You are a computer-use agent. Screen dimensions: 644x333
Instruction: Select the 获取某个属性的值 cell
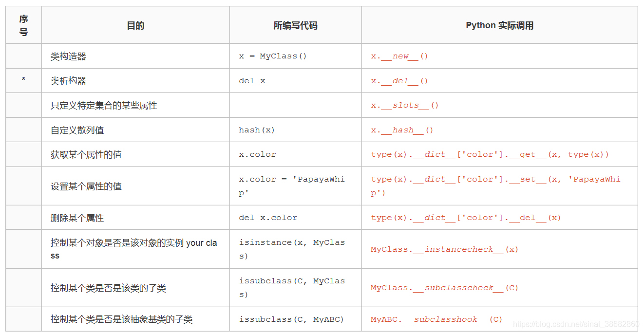(135, 154)
